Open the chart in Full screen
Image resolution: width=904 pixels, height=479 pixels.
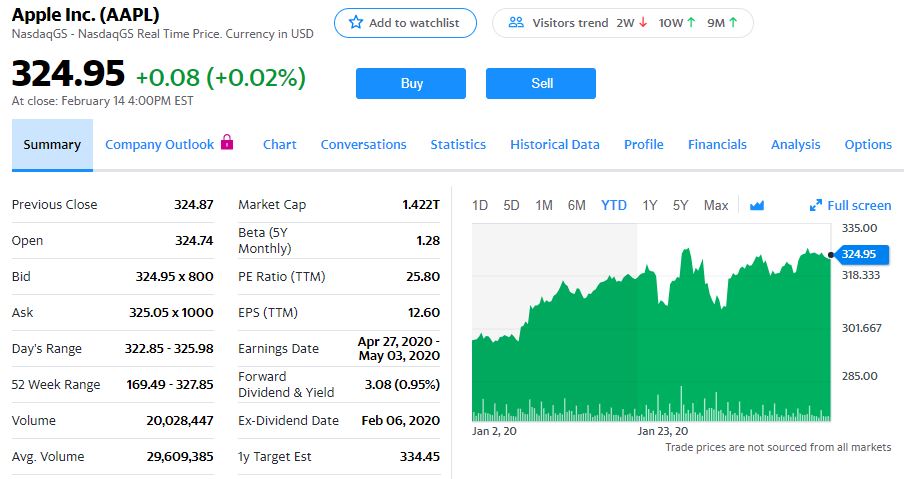pos(850,205)
